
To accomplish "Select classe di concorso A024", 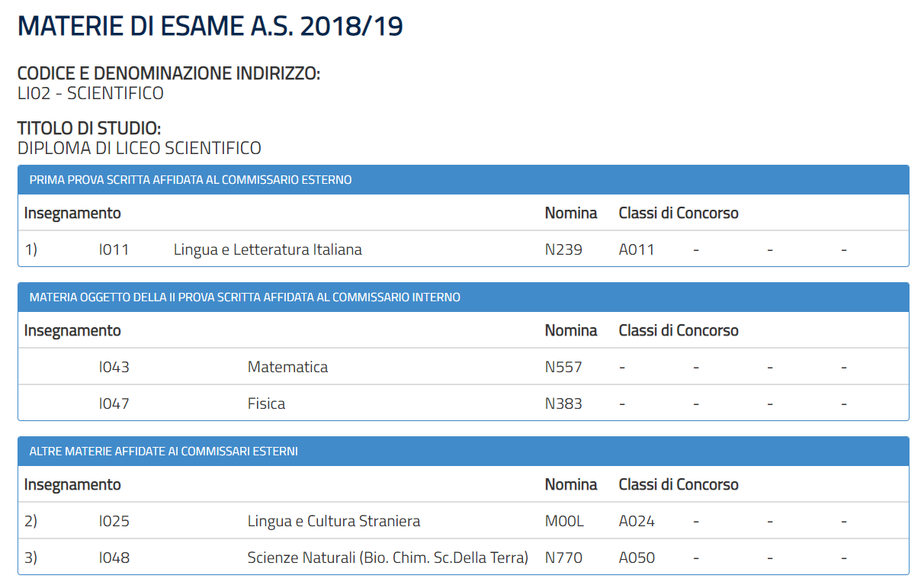I will [x=637, y=522].
